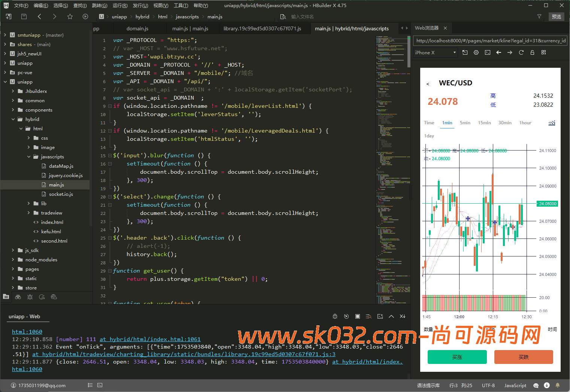Stop the running console with square icon
The width and height of the screenshot is (570, 392).
[358, 316]
